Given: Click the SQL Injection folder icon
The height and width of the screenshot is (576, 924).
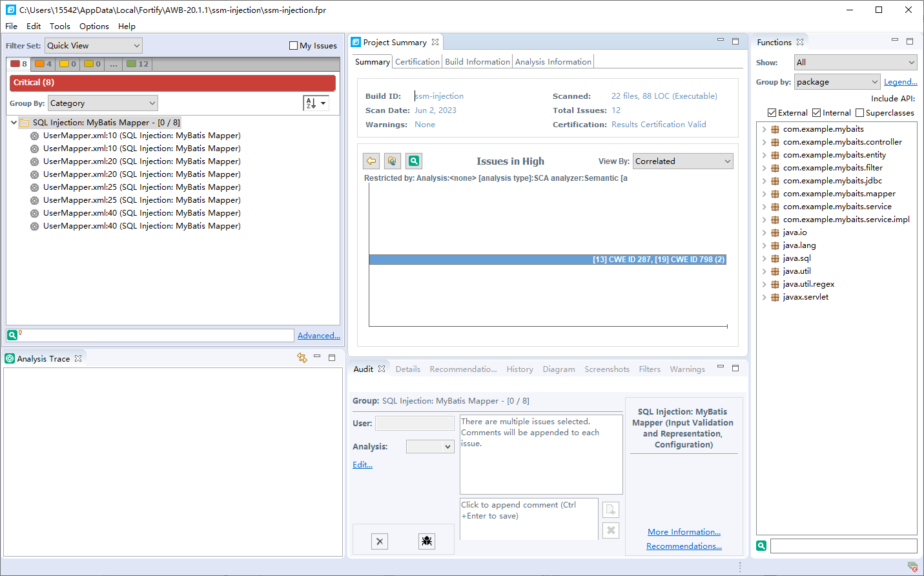Looking at the screenshot, I should click(x=25, y=123).
